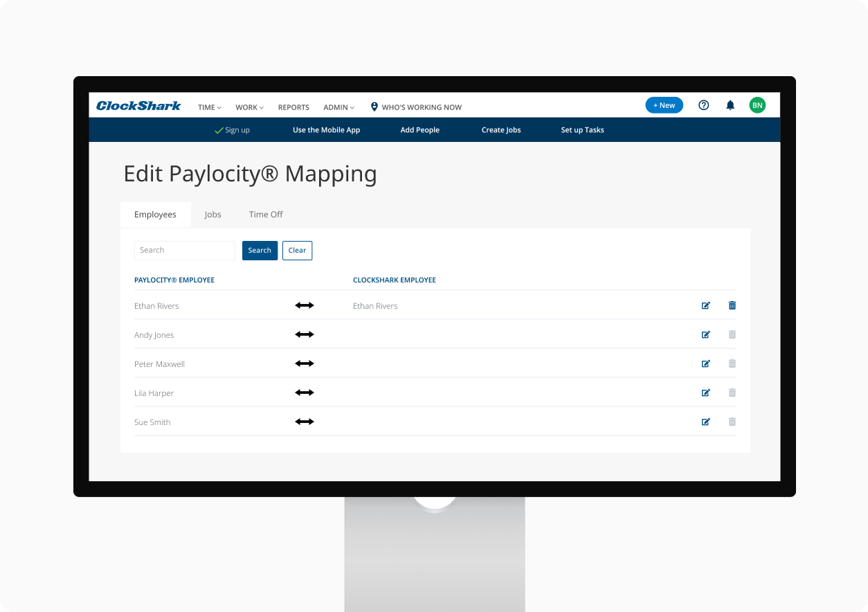868x612 pixels.
Task: Click the Edit Paylocity Mapping heading
Action: pyautogui.click(x=250, y=174)
